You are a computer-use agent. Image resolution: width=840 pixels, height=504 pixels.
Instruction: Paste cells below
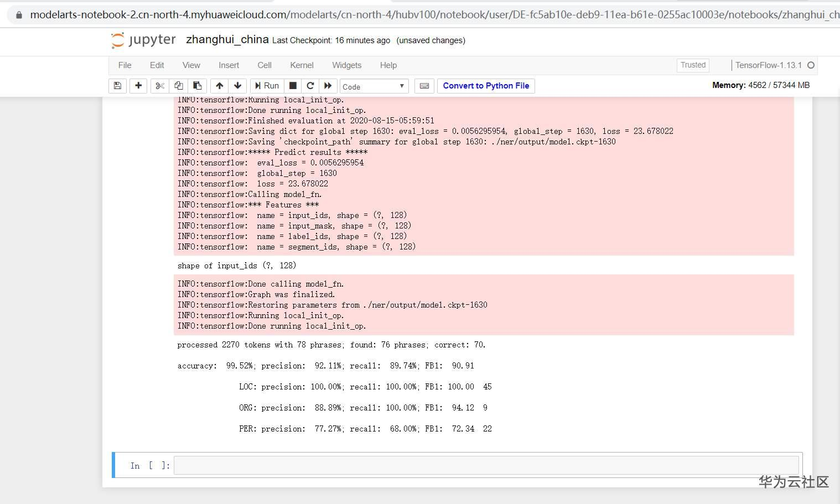pyautogui.click(x=197, y=86)
